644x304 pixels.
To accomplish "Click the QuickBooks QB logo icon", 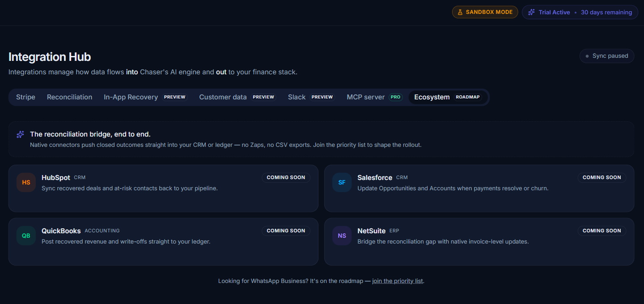I will click(26, 235).
